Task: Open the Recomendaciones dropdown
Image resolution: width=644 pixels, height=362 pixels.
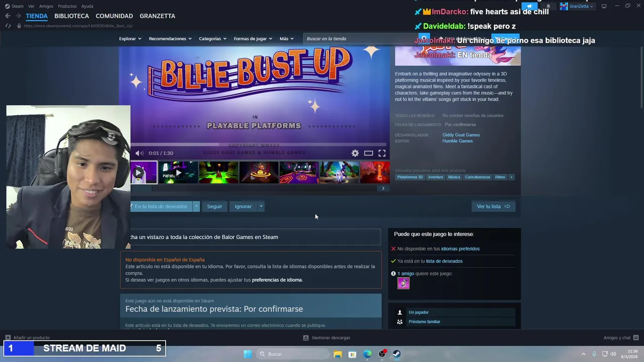Action: [170, 39]
